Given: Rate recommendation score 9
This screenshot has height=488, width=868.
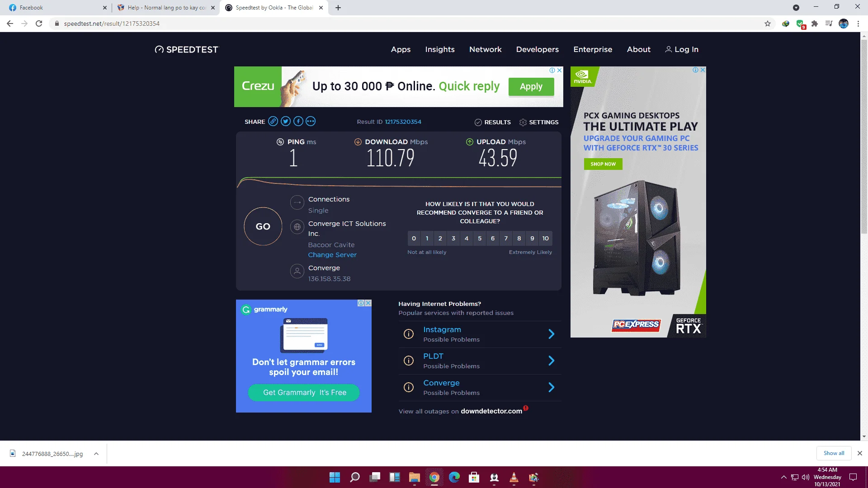Looking at the screenshot, I should tap(532, 238).
